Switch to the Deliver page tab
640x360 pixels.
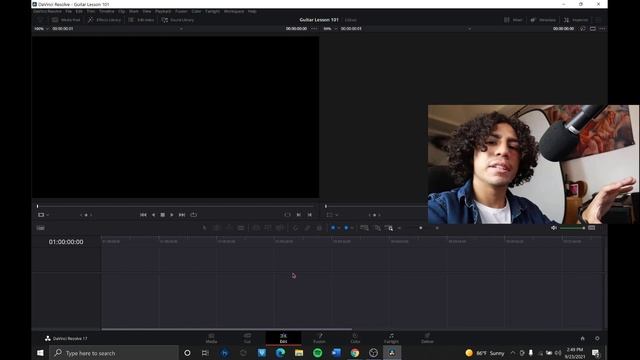point(427,338)
